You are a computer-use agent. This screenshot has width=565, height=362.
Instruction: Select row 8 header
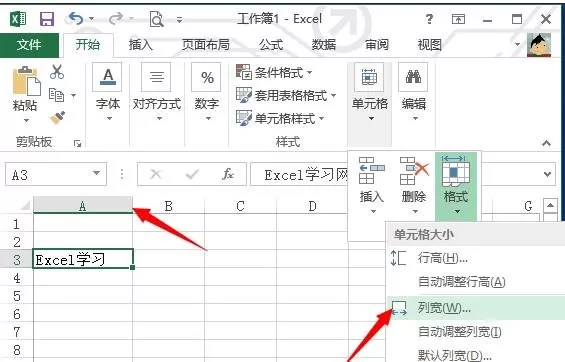click(x=16, y=349)
